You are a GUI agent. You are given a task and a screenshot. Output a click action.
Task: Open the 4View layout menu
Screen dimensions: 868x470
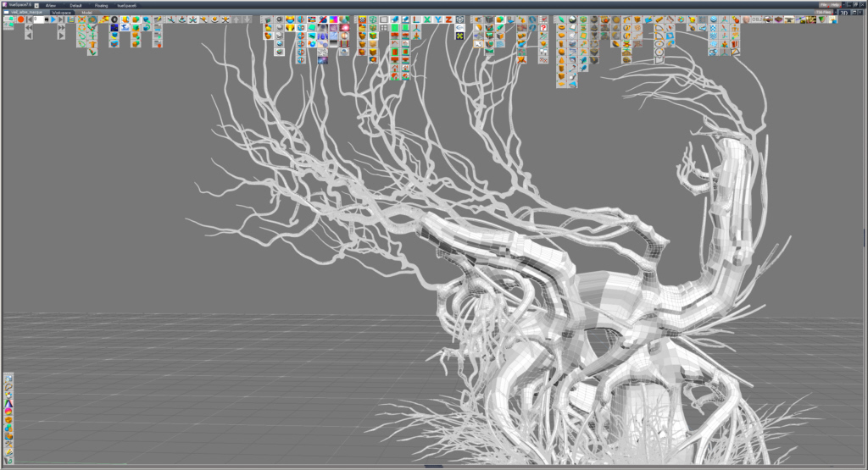51,6
